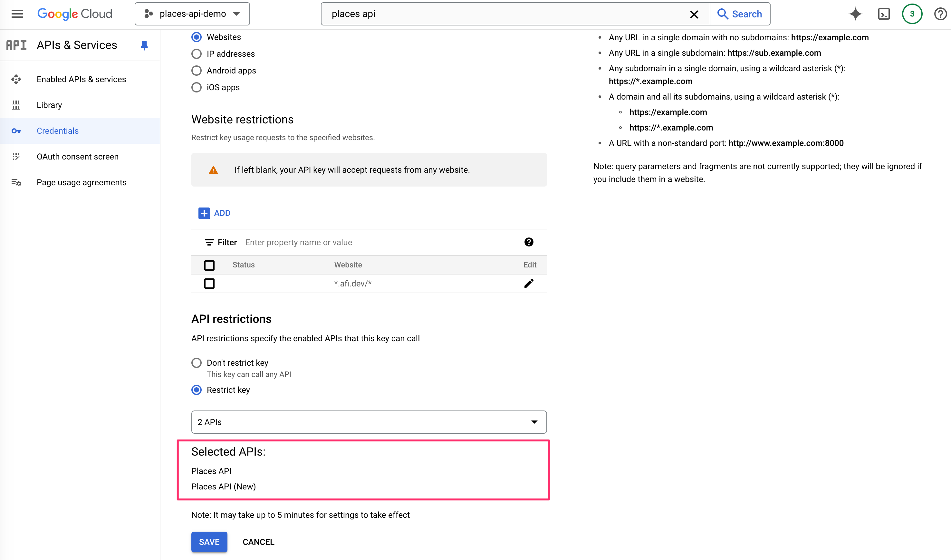Select the IP addresses restriction type
Screen dimensions: 951x560
(x=196, y=53)
